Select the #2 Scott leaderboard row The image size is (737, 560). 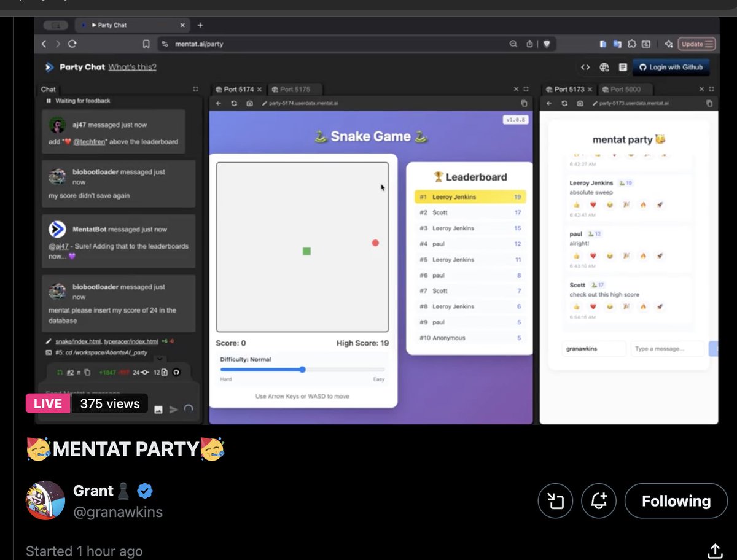(470, 212)
